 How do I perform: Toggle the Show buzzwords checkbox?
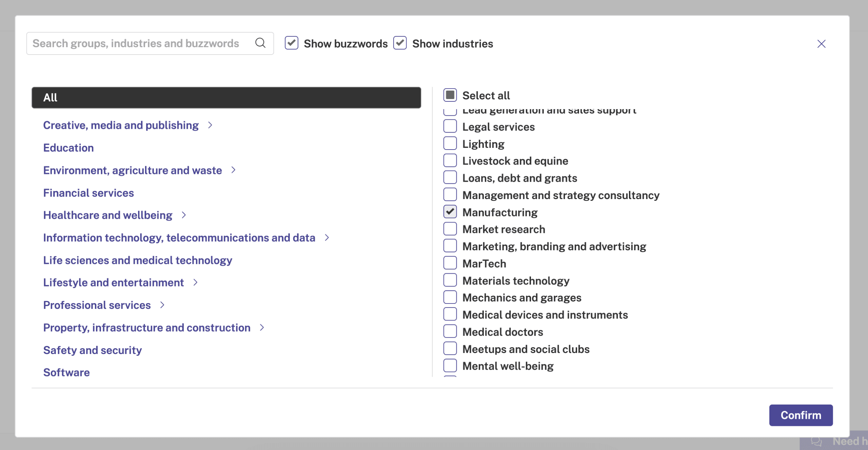(x=291, y=43)
